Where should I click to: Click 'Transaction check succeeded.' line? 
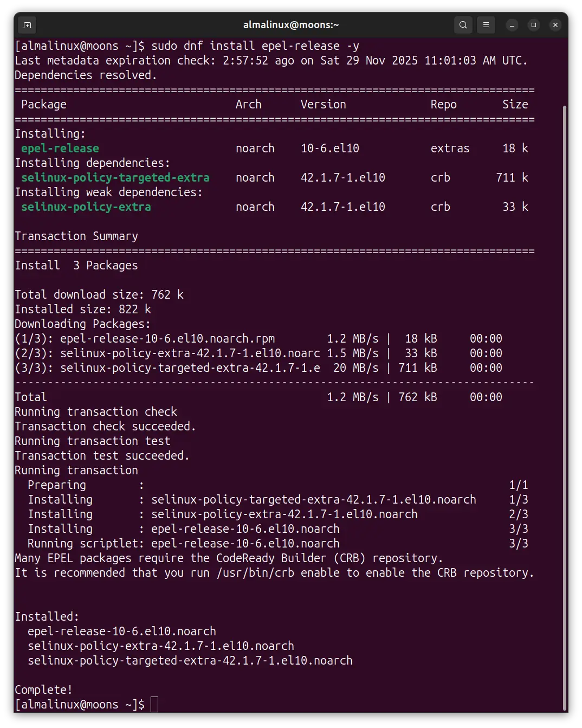(x=105, y=427)
